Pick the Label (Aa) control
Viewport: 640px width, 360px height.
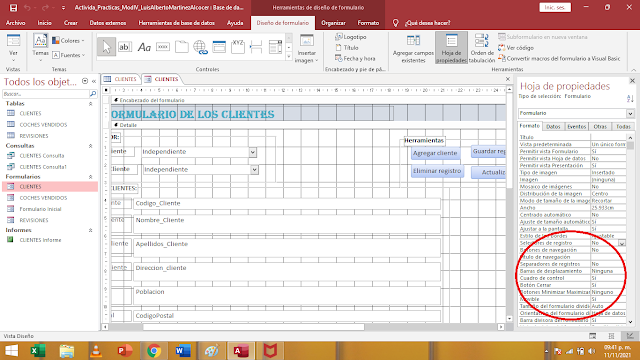pos(144,47)
